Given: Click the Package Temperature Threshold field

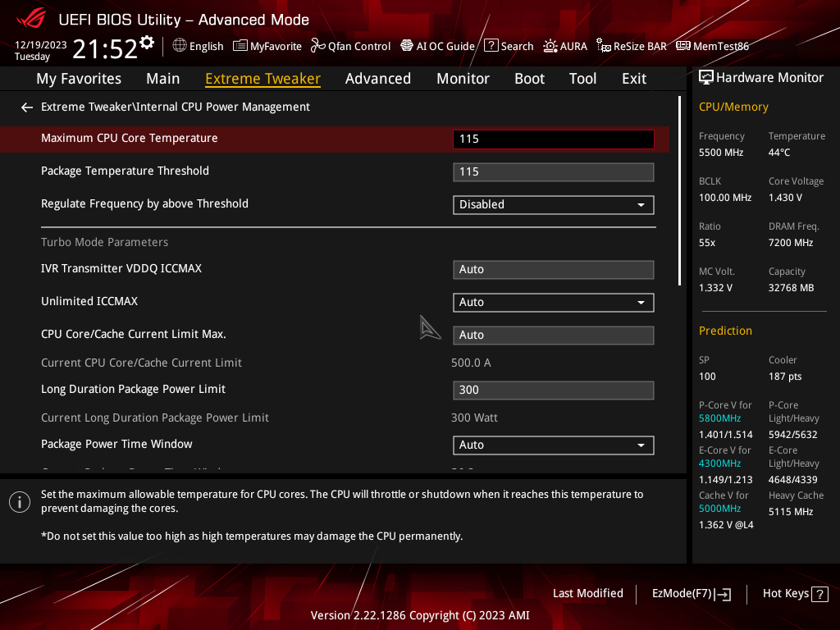Looking at the screenshot, I should click(x=554, y=172).
